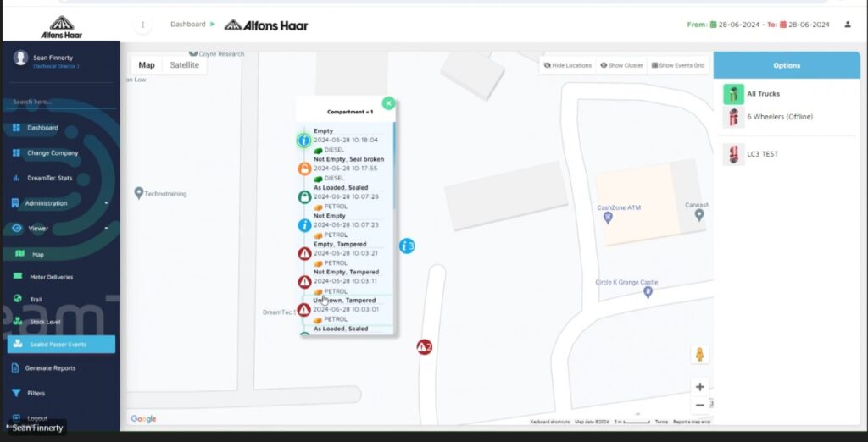This screenshot has width=868, height=442.
Task: Open the To date 28-06-2024 picker
Action: [804, 25]
